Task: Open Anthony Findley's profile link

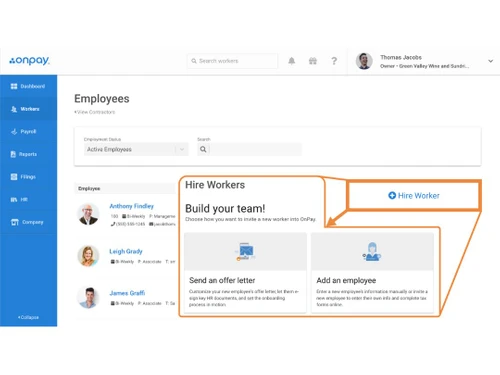Action: click(132, 206)
